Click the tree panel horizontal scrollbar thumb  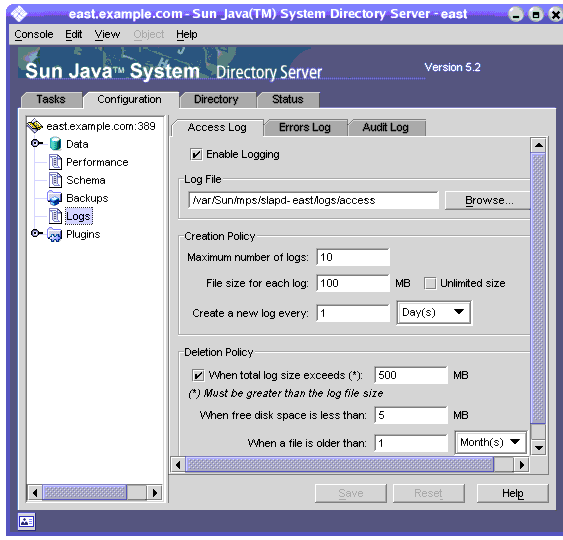coord(85,492)
